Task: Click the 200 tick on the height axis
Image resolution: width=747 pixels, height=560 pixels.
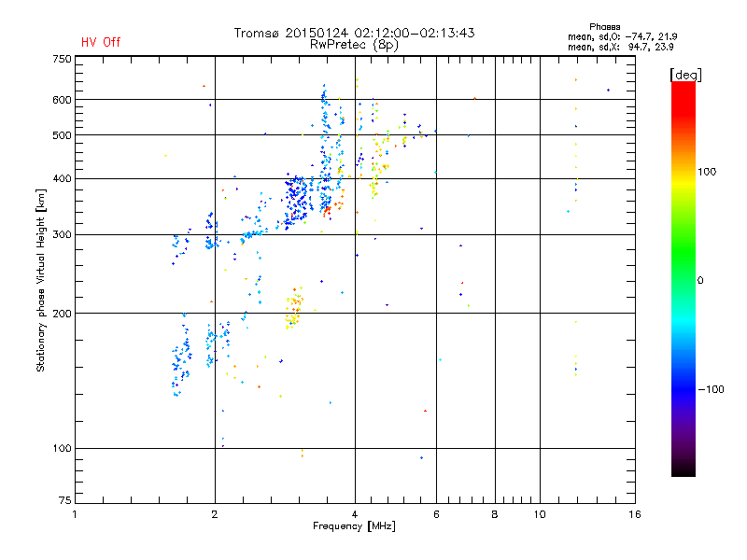Action: pyautogui.click(x=61, y=314)
